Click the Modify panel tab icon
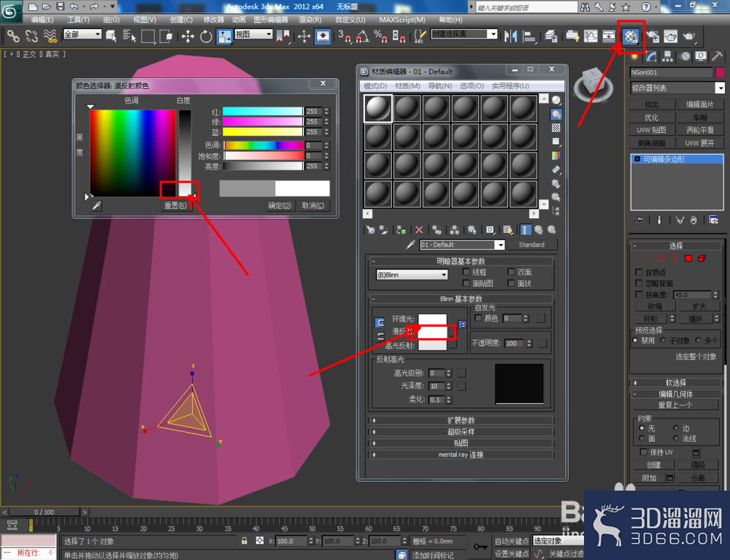Image resolution: width=730 pixels, height=560 pixels. point(651,57)
